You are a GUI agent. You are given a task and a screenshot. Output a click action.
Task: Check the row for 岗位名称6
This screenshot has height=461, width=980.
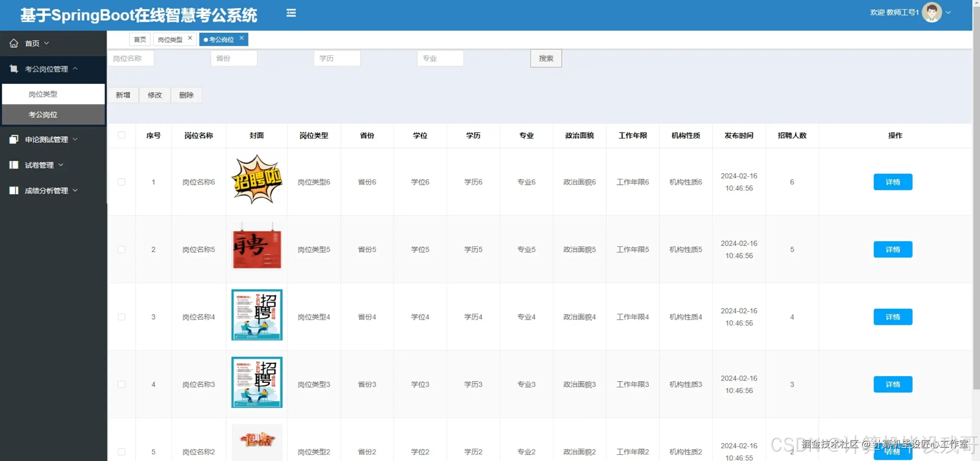[x=121, y=182]
